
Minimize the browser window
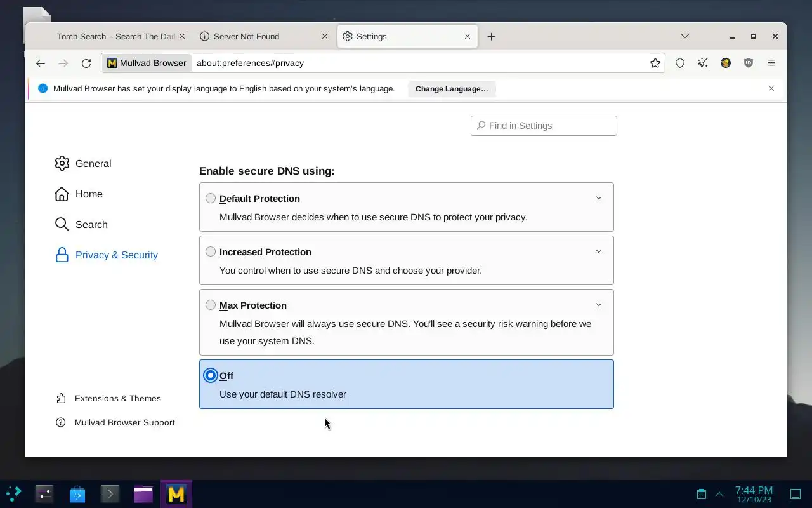[x=732, y=36]
